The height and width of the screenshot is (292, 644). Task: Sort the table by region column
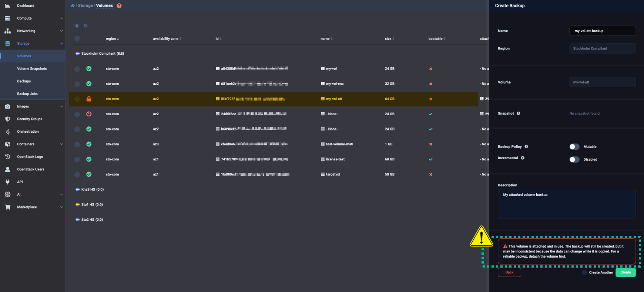[112, 39]
